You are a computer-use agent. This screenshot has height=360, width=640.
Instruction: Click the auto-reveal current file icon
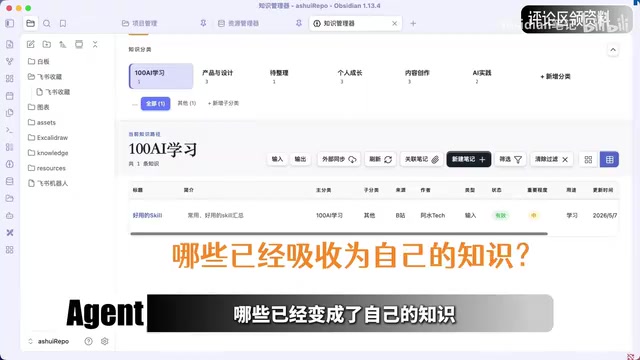[79, 44]
